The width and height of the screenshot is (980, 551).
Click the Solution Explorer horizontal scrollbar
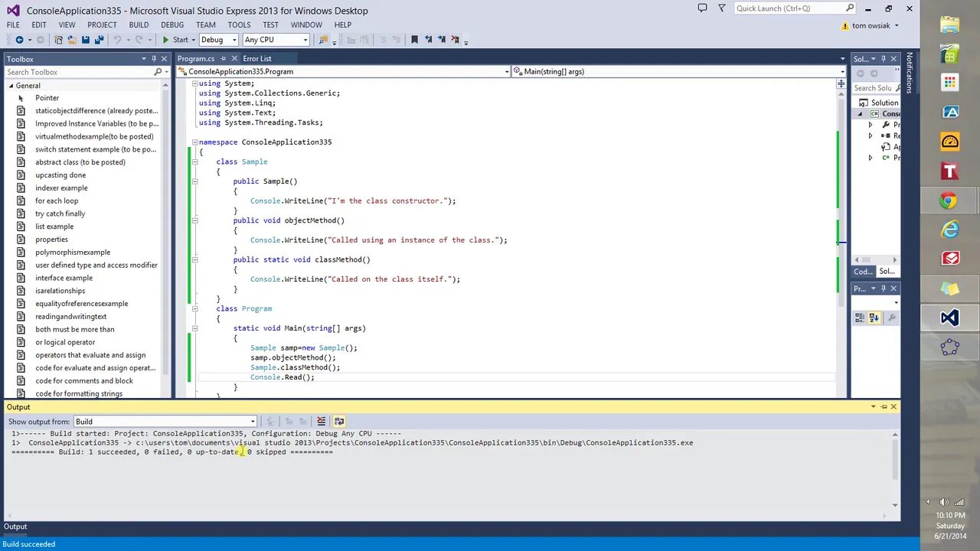[875, 259]
